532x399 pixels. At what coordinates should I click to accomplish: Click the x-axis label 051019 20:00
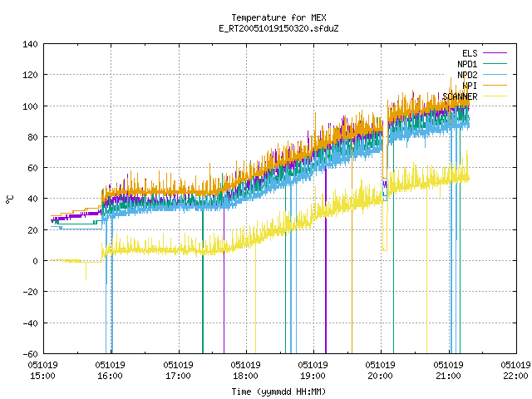coord(381,371)
